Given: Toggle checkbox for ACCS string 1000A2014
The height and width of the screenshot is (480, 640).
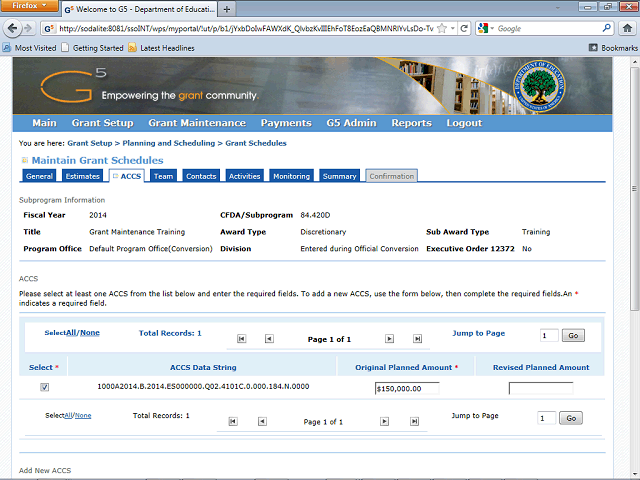Looking at the screenshot, I should pos(44,387).
